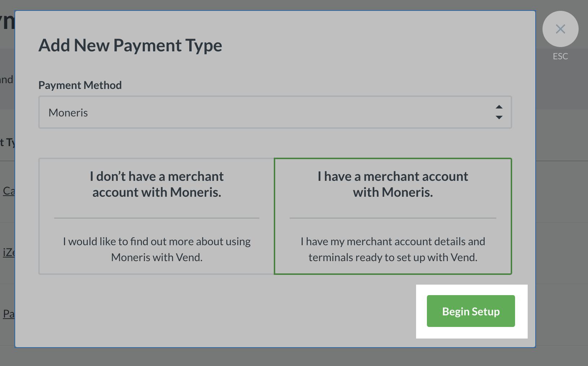The height and width of the screenshot is (366, 588).
Task: Open the Payment Method dropdown showing Moneris
Action: (275, 112)
